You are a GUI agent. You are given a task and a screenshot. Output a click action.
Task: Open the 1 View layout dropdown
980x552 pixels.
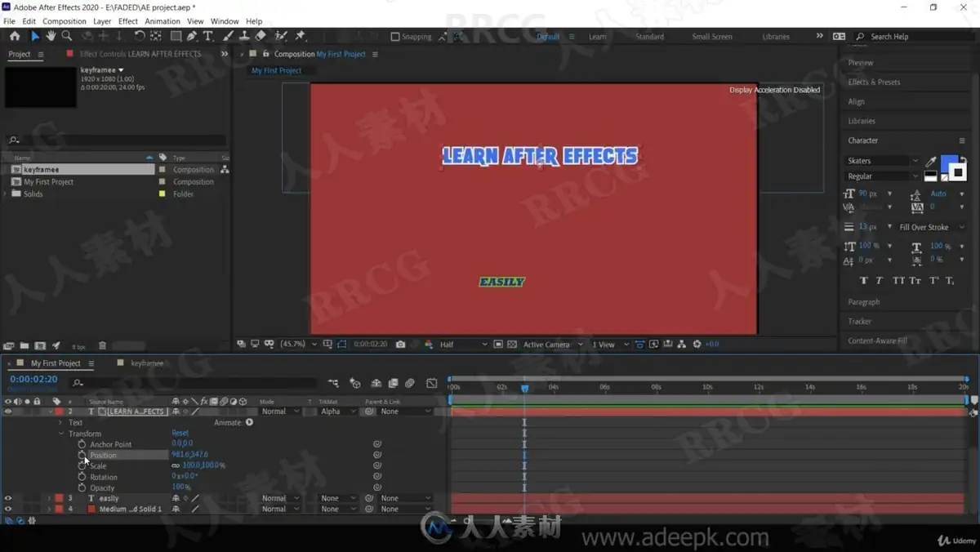pos(610,345)
